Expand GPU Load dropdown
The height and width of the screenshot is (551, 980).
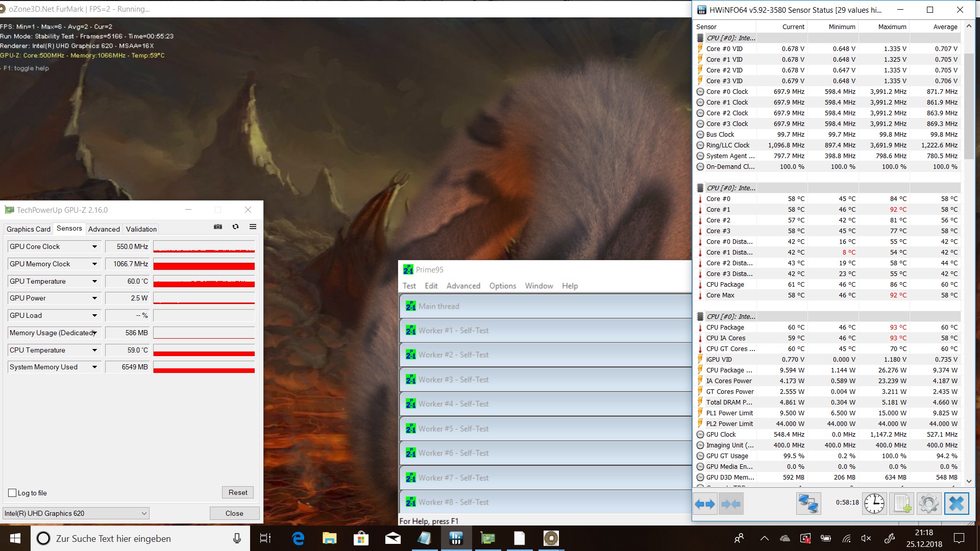94,316
